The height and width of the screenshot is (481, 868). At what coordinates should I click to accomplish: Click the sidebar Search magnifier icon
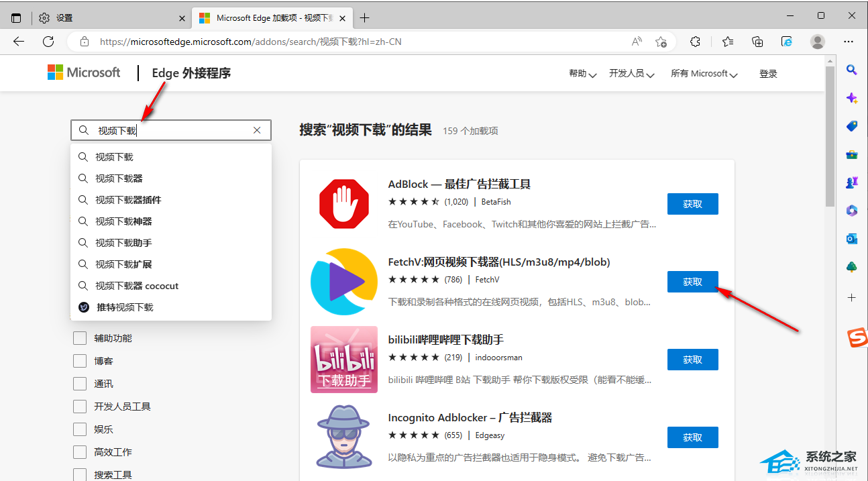point(851,70)
